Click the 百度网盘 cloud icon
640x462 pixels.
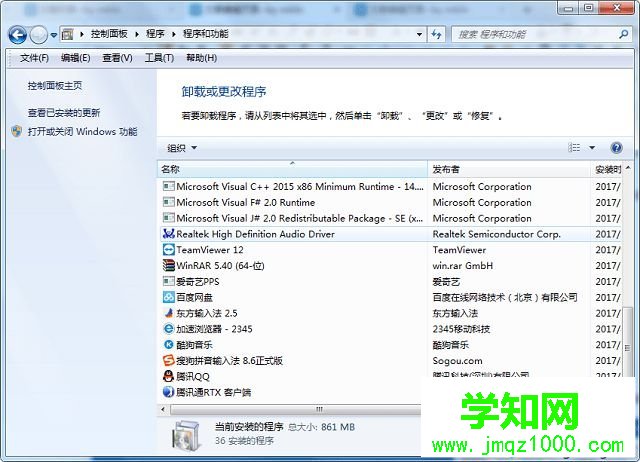click(169, 297)
